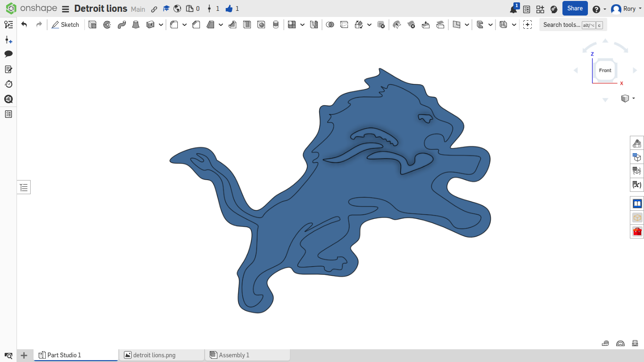Open the notifications bell
The width and height of the screenshot is (644, 362).
pyautogui.click(x=513, y=9)
